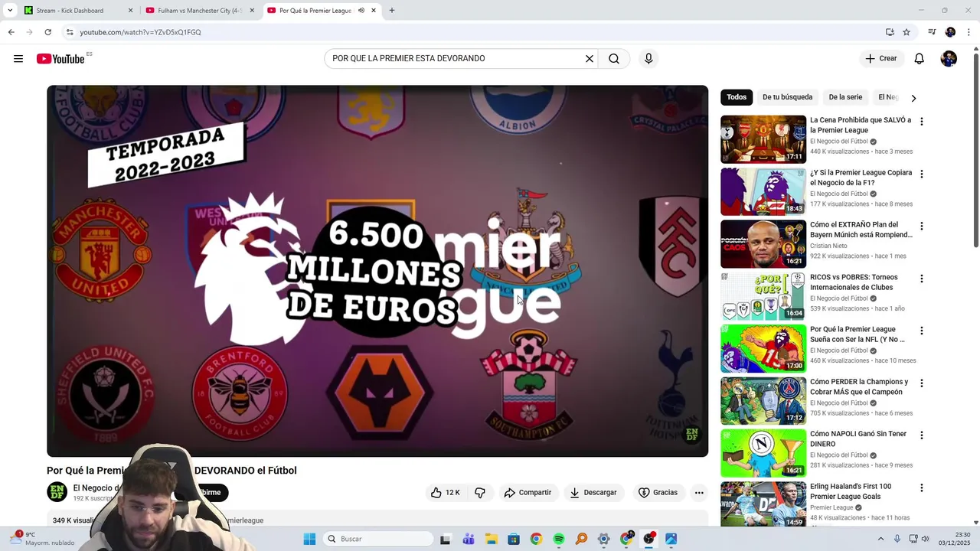This screenshot has width=980, height=551.
Task: Open La Cena Prohibida video thumbnail
Action: [763, 139]
